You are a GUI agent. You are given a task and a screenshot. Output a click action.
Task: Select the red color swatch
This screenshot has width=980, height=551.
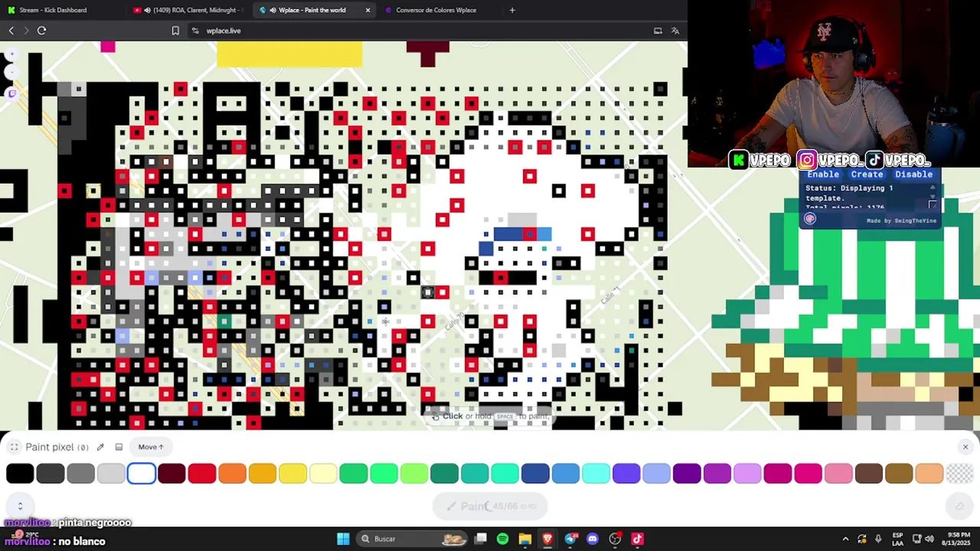pos(202,474)
